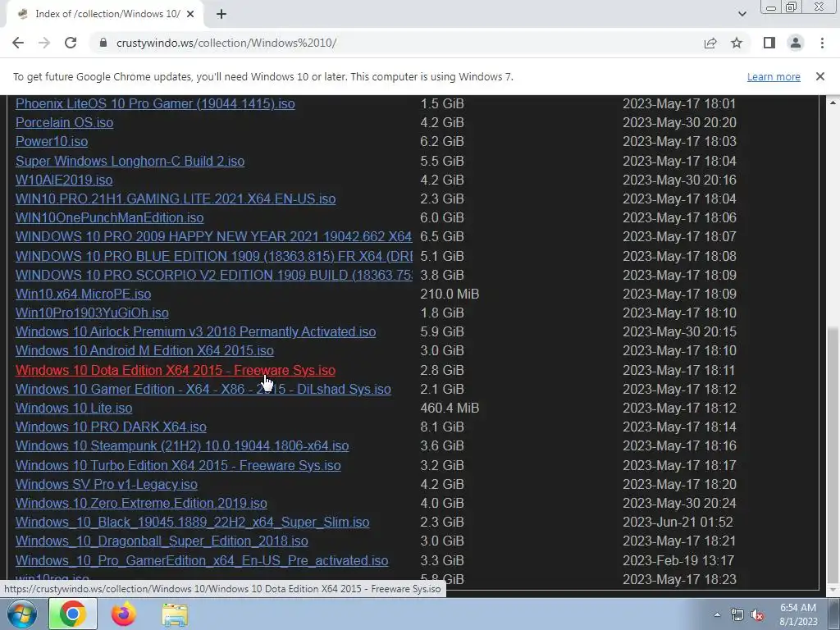Open the Porcelain OS.iso link

coord(64,123)
